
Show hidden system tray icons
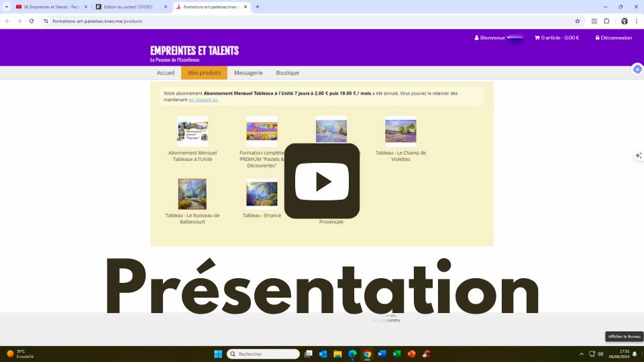coord(581,354)
